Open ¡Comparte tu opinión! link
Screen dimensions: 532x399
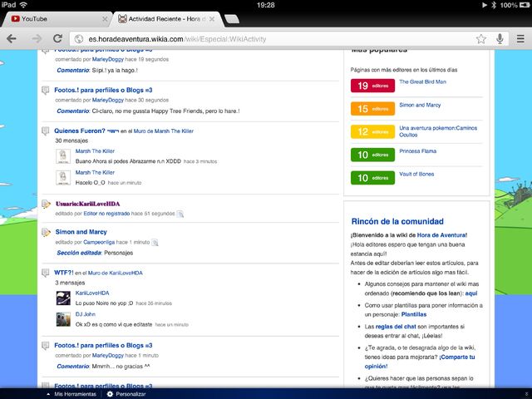click(419, 362)
